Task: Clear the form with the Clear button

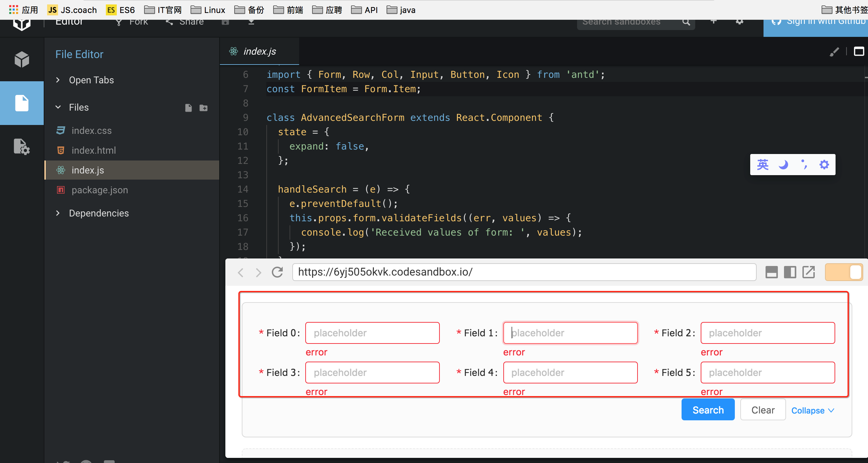Action: coord(763,409)
